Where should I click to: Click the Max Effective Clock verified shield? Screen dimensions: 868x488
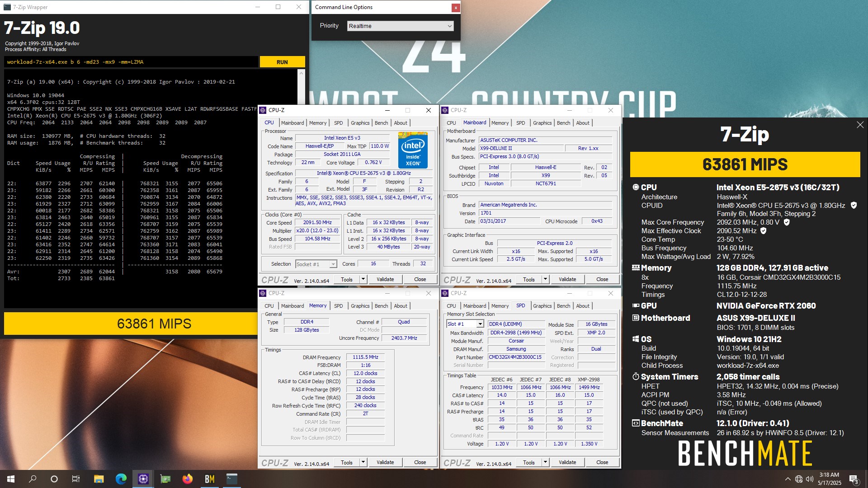pos(764,230)
